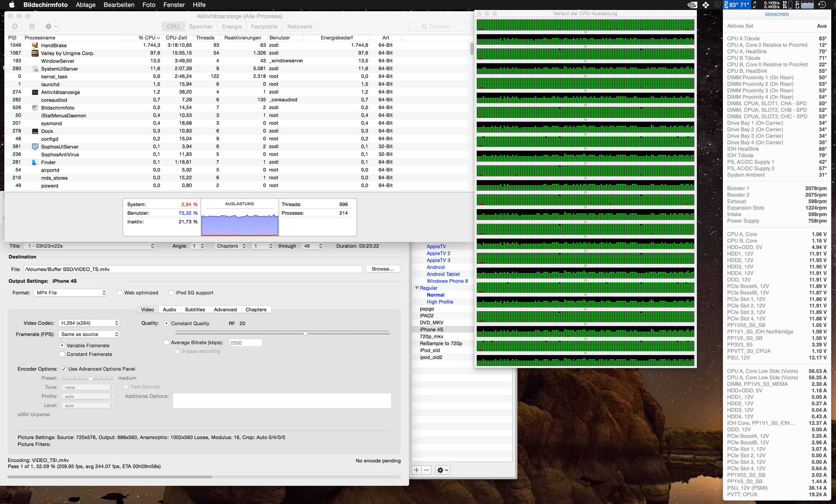Uncheck Use Advanced Options Panel
Image resolution: width=836 pixels, height=504 pixels.
[x=63, y=369]
